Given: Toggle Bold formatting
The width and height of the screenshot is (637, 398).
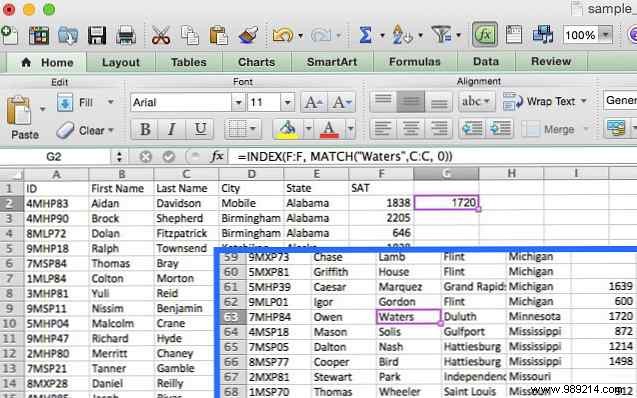Looking at the screenshot, I should pos(145,130).
